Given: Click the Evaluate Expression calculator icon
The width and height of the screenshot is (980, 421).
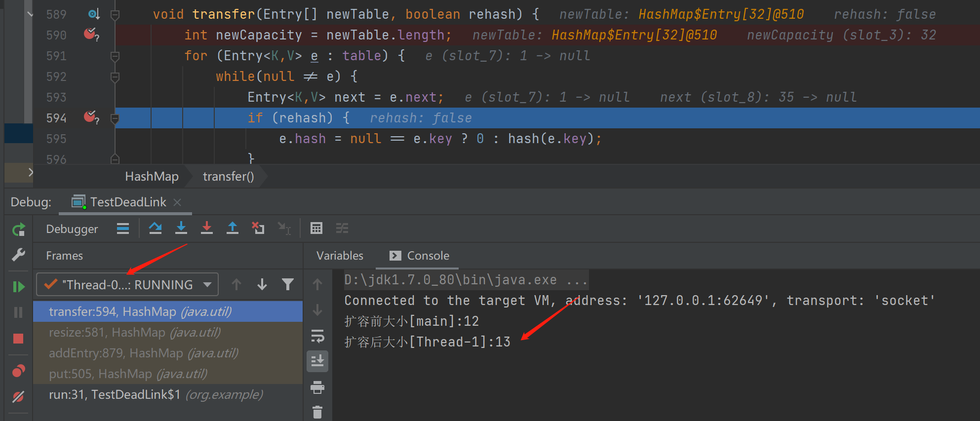Looking at the screenshot, I should (x=316, y=228).
